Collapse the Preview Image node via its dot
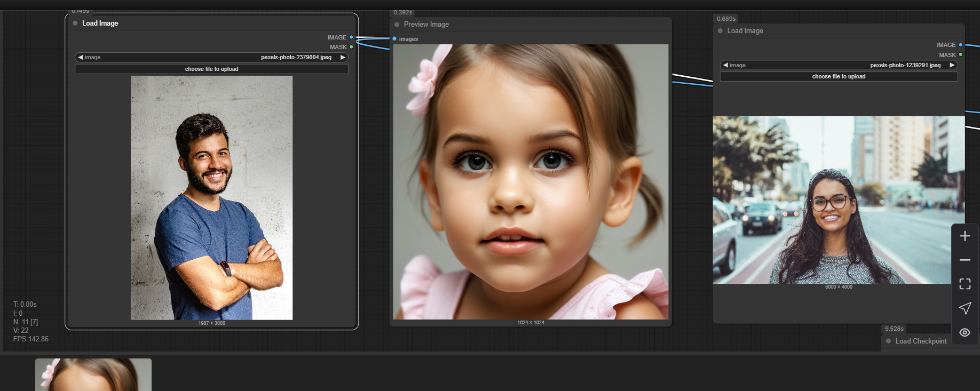 [x=397, y=24]
